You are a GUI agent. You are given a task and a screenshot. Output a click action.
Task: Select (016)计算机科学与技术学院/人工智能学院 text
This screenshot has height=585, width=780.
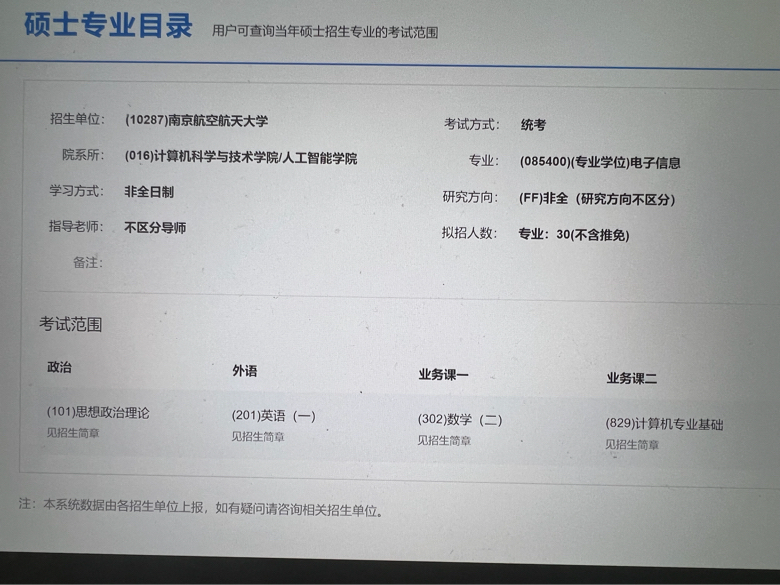point(241,157)
